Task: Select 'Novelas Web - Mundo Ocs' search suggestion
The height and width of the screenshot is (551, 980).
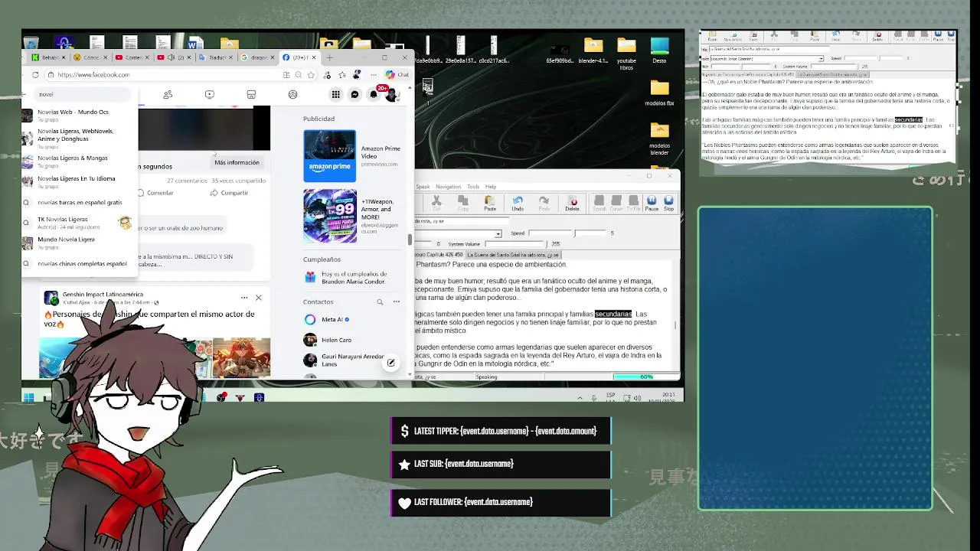Action: [x=80, y=115]
